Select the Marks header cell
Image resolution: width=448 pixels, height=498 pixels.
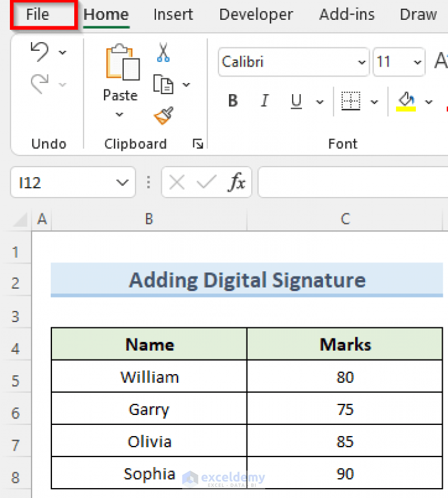(x=345, y=344)
